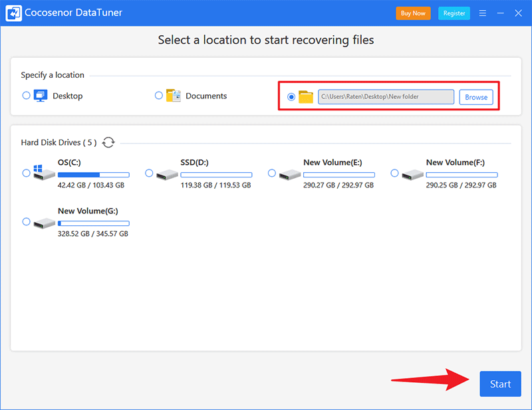Click the Specify a location heading
Viewport: 532px width, 410px height.
pyautogui.click(x=53, y=75)
